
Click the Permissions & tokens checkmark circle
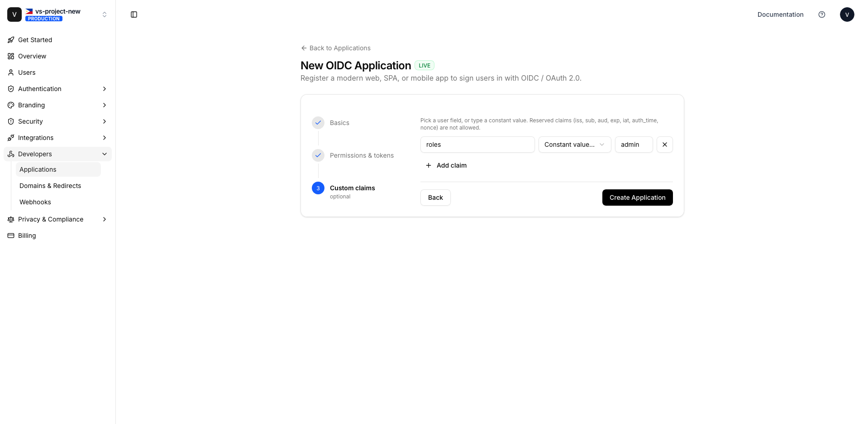[x=318, y=155]
